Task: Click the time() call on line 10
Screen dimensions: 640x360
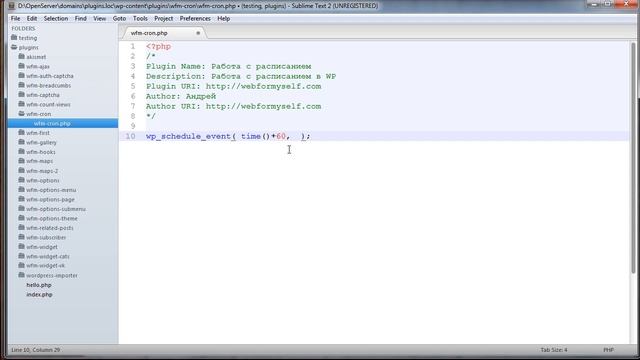Action: (256, 136)
